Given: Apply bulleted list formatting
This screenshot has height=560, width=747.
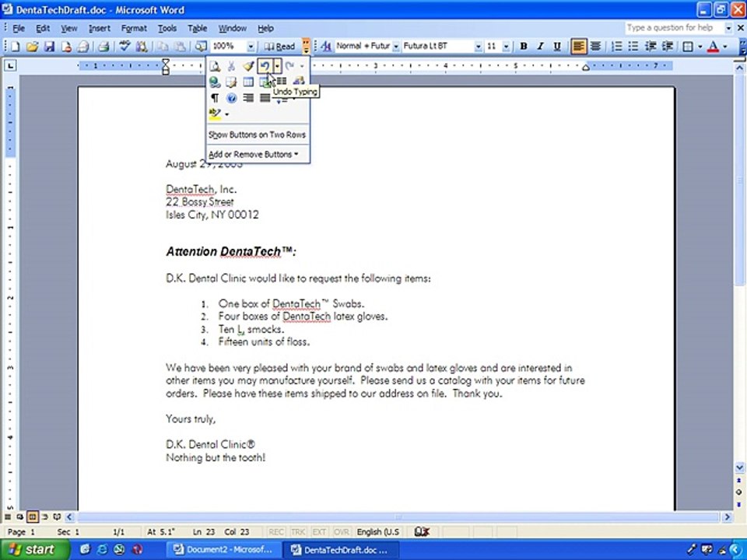Looking at the screenshot, I should click(x=633, y=46).
